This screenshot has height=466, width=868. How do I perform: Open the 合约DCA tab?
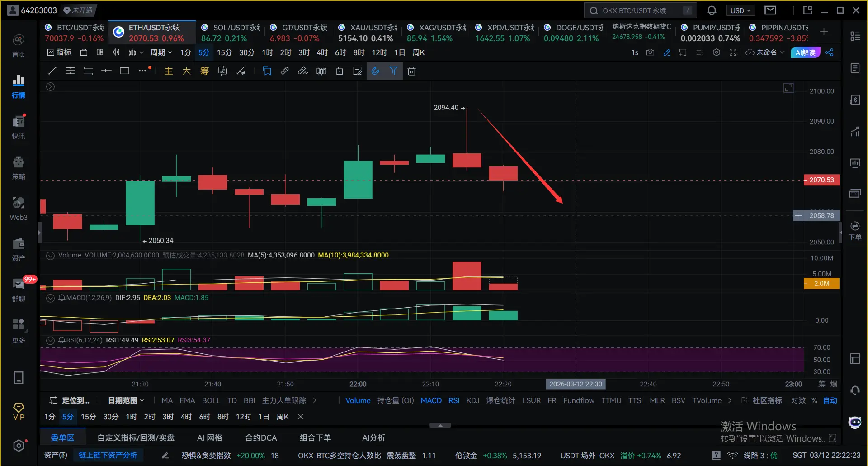(x=261, y=437)
